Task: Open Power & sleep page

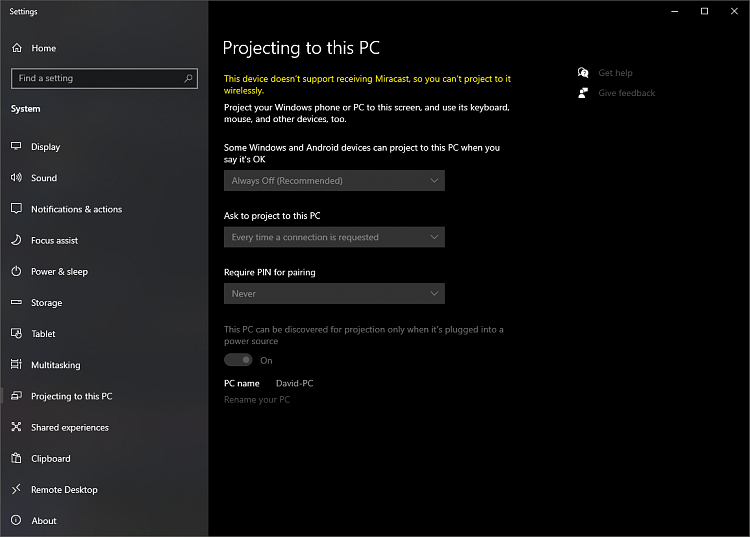Action: coord(59,272)
